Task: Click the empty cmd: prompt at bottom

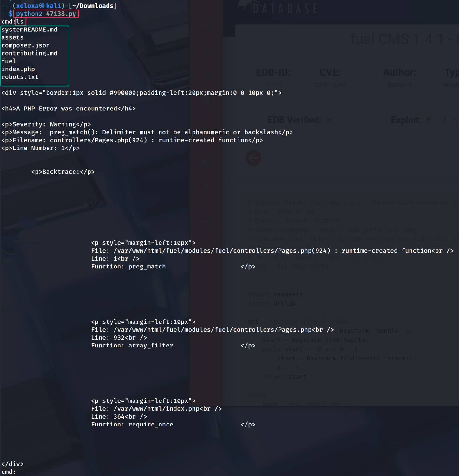Action: click(x=8, y=472)
